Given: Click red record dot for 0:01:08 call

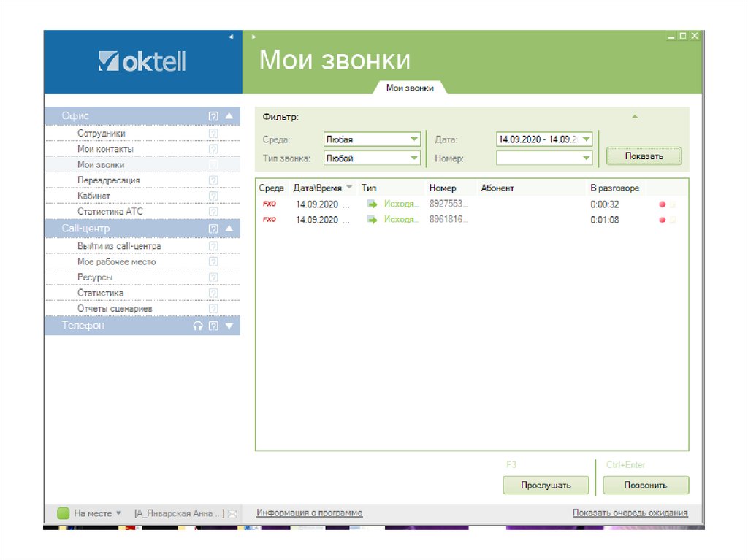Looking at the screenshot, I should pyautogui.click(x=662, y=220).
